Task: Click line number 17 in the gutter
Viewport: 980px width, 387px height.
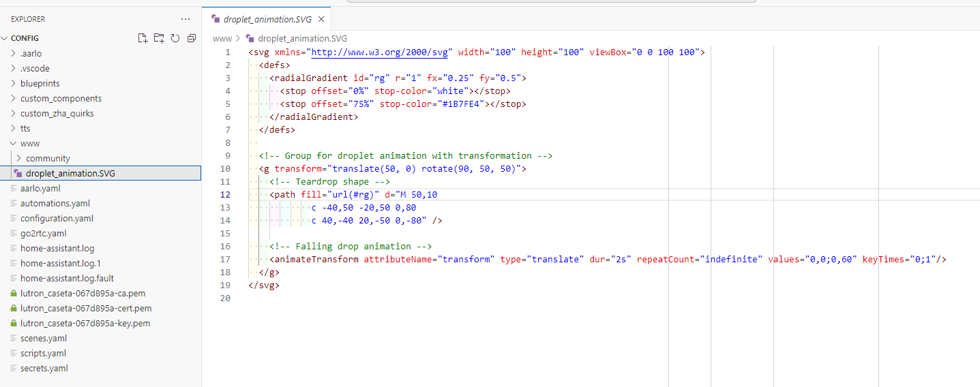Action: tap(226, 259)
